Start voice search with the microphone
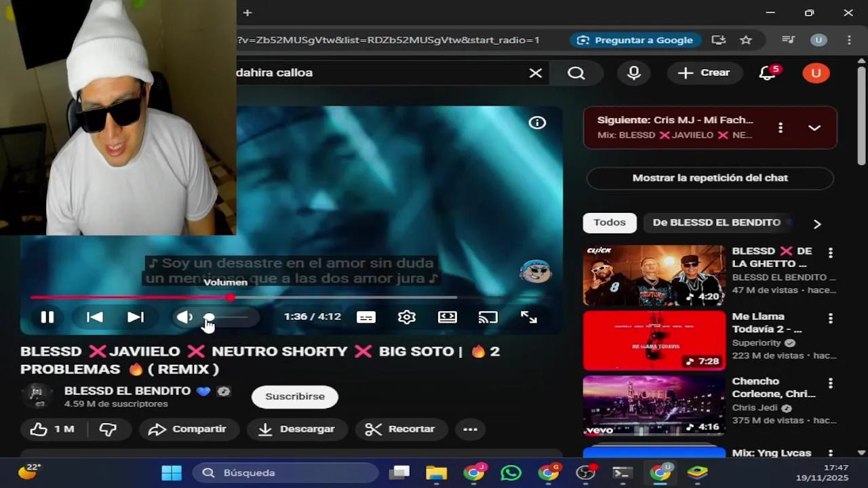This screenshot has width=868, height=488. [x=634, y=73]
